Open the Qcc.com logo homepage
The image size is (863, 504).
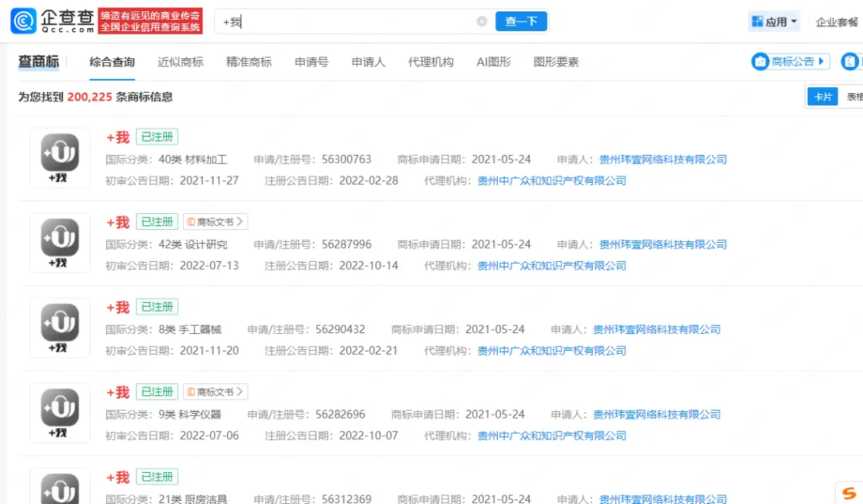pos(52,21)
